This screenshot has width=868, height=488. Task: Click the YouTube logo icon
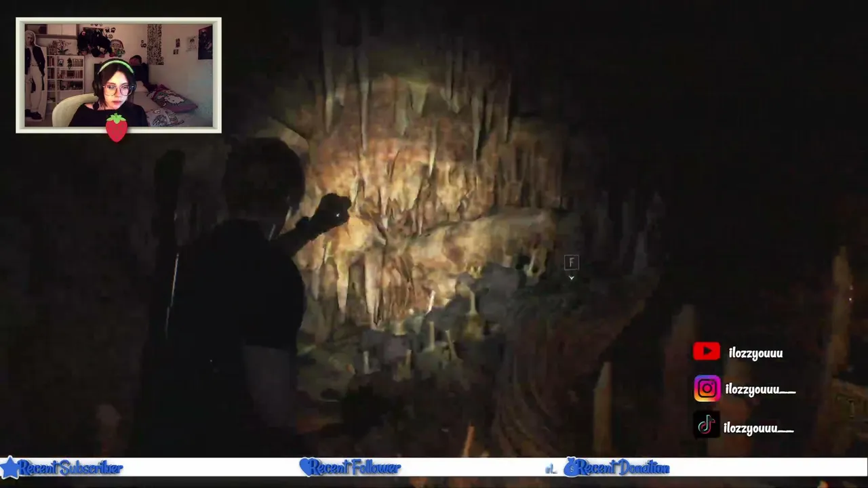coord(707,351)
